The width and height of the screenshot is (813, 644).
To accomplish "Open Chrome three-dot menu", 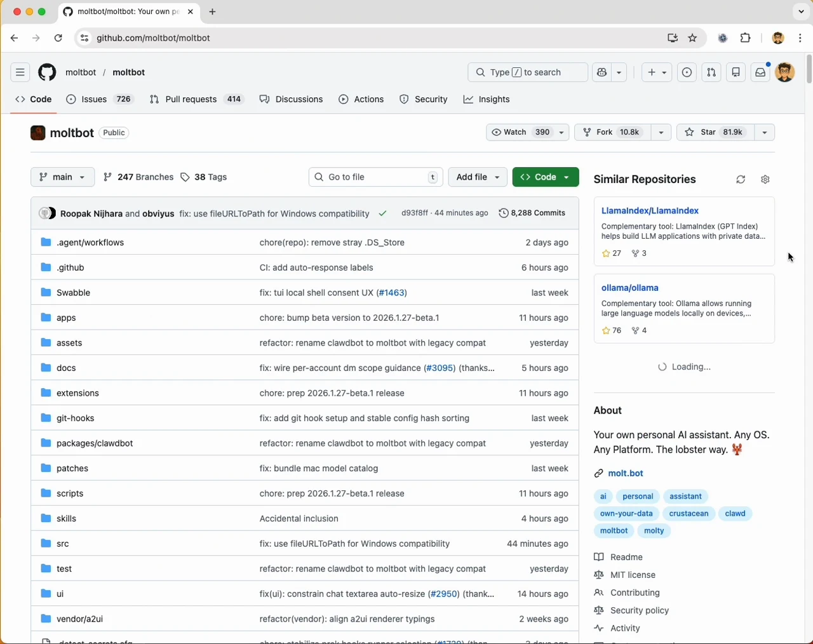I will pos(800,38).
